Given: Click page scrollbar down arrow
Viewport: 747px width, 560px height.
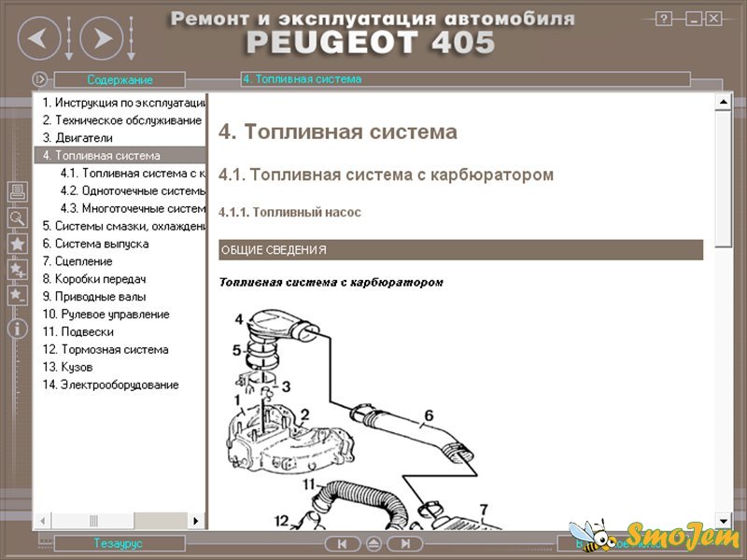Looking at the screenshot, I should [723, 521].
